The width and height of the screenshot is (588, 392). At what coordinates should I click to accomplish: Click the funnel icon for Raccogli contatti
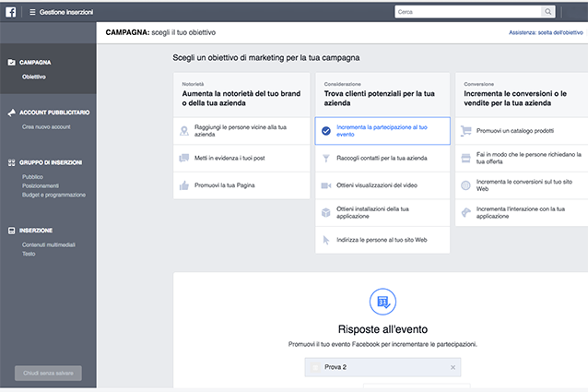326,159
